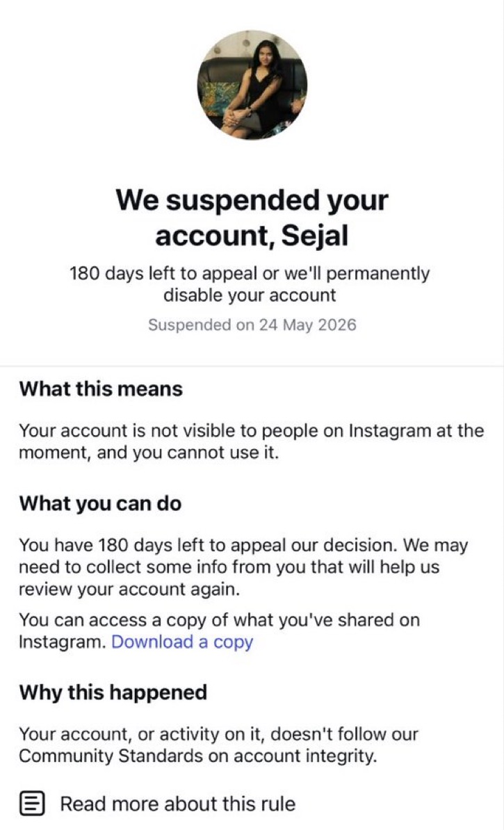Tap the circular profile picture

coord(252,86)
